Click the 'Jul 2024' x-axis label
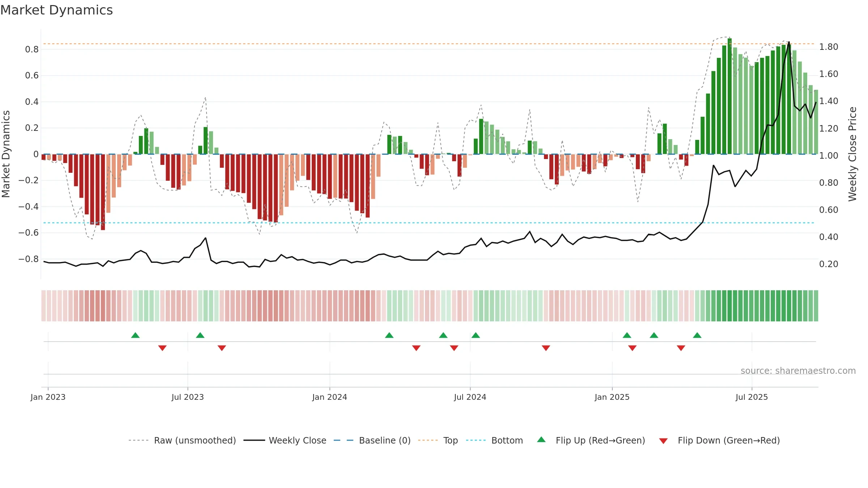Viewport: 868px width, 488px height. tap(470, 397)
